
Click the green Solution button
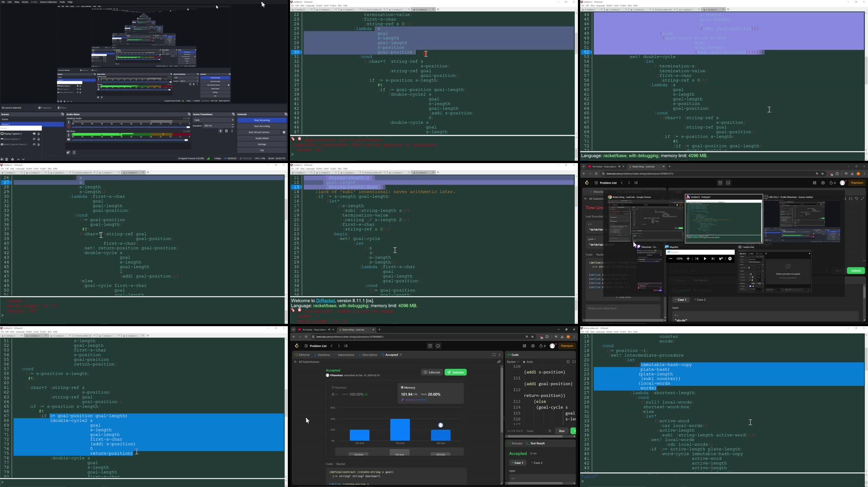click(x=456, y=372)
